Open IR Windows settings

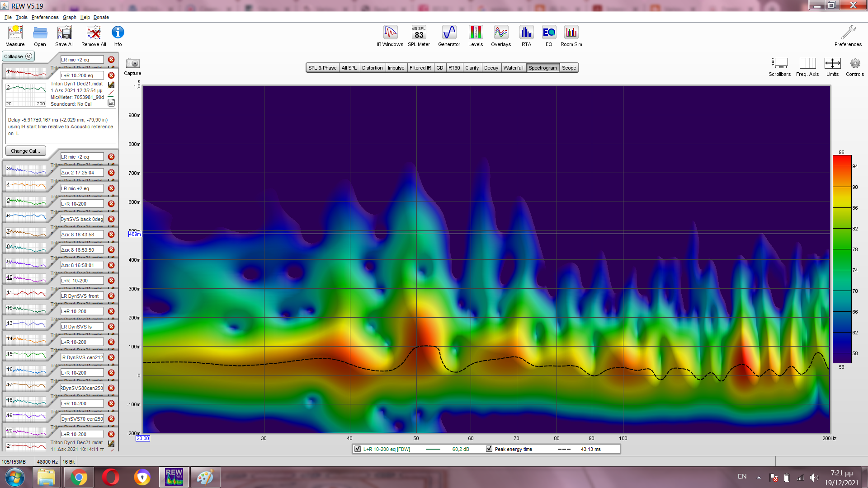pos(390,36)
